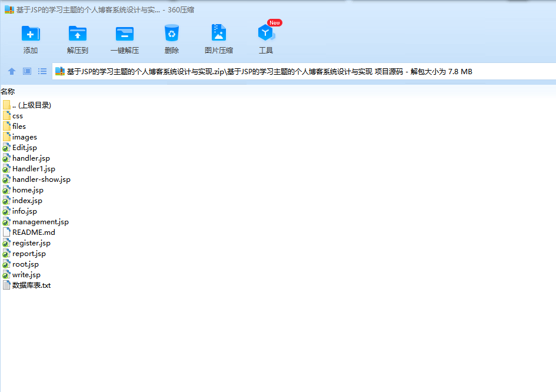Select the README.md file name
556x392 pixels.
point(34,232)
